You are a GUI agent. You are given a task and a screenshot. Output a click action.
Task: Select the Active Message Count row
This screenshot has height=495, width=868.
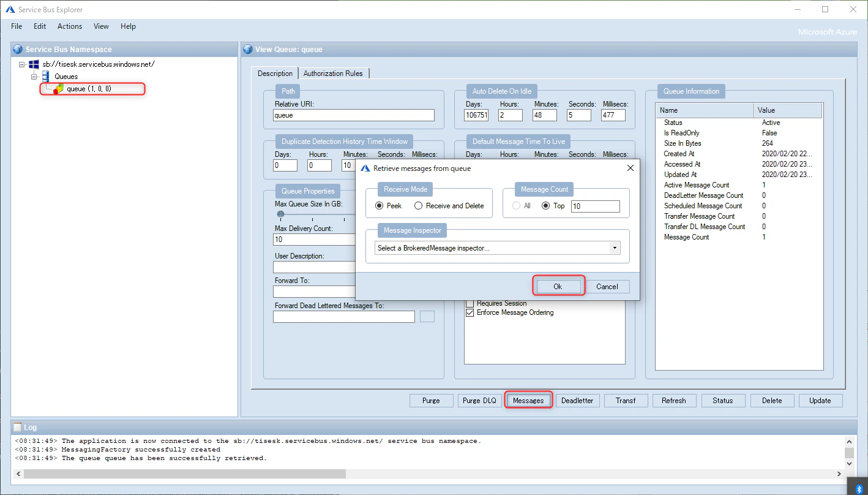click(x=739, y=185)
